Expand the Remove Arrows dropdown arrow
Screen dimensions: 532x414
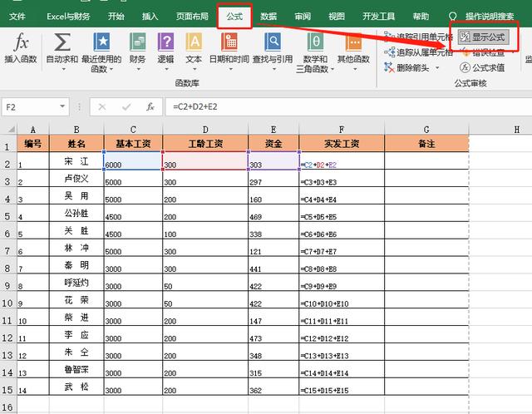(437, 68)
